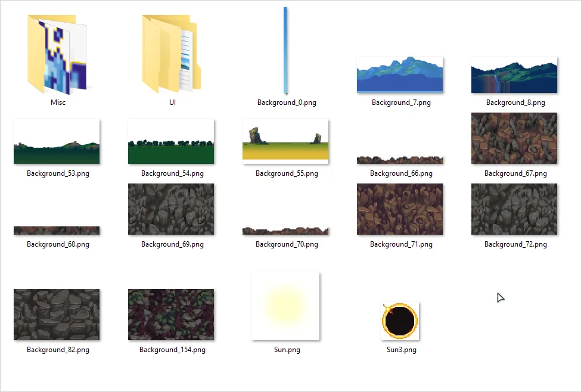Select the Background_71.png brown cave thumbnail
Viewport: 581px width, 392px height.
[x=400, y=209]
